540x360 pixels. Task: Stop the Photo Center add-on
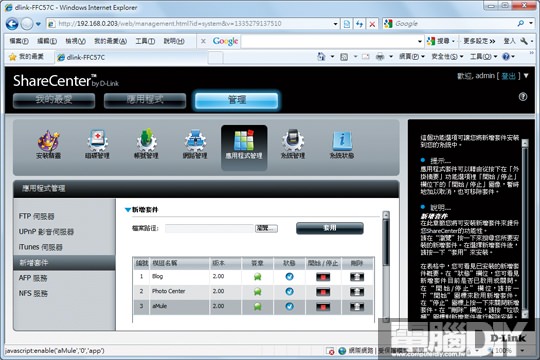pyautogui.click(x=323, y=292)
